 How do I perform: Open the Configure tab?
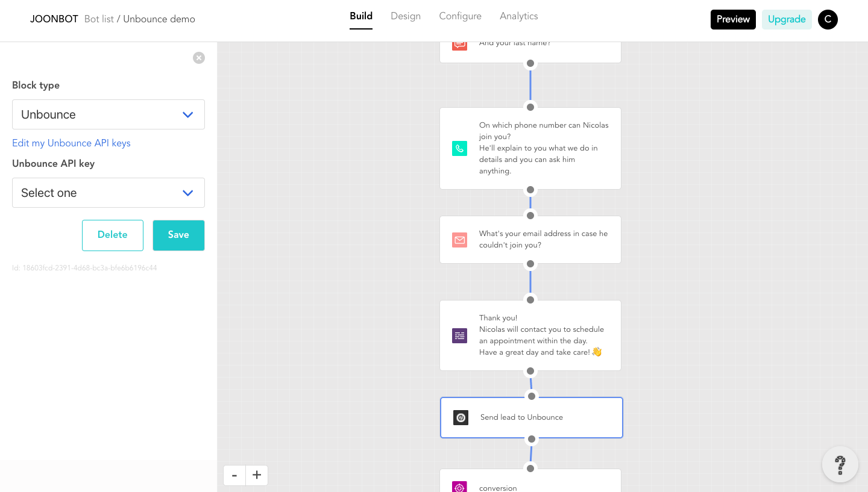[x=460, y=16]
